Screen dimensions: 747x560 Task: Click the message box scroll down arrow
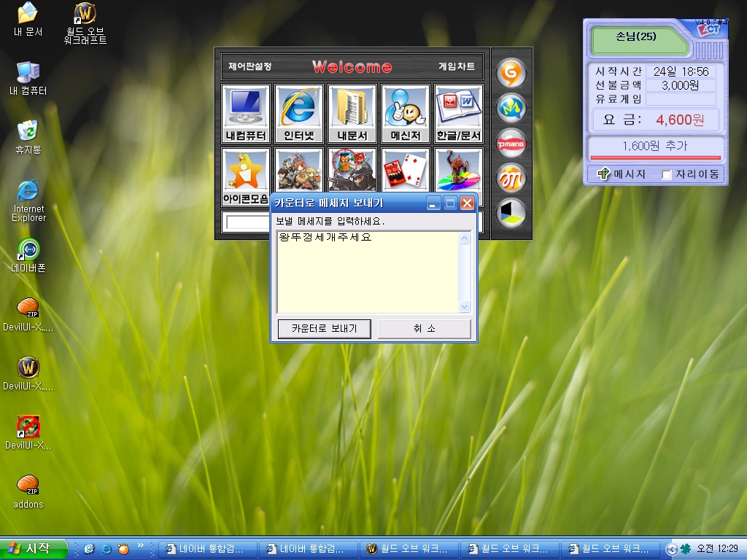coord(465,307)
